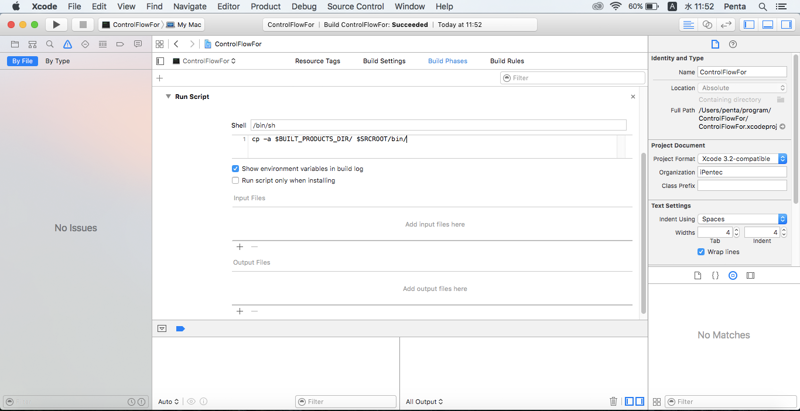Toggle Show environment variables in build log
This screenshot has width=800, height=411.
pos(235,168)
